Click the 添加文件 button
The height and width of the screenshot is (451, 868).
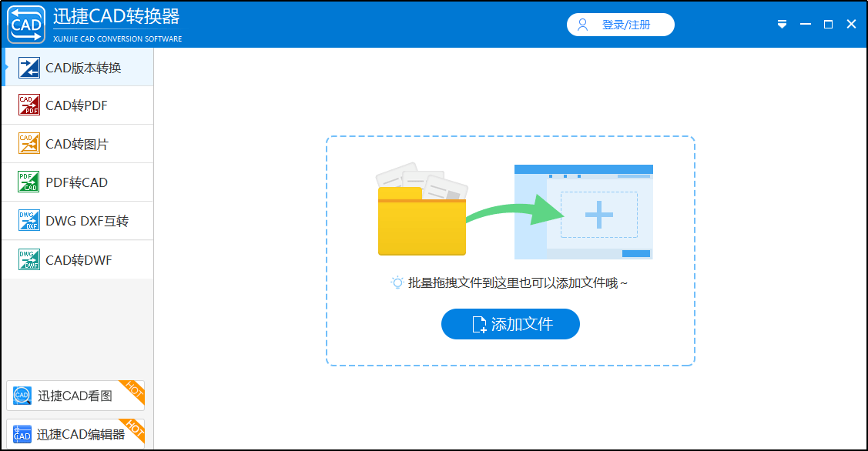point(510,324)
